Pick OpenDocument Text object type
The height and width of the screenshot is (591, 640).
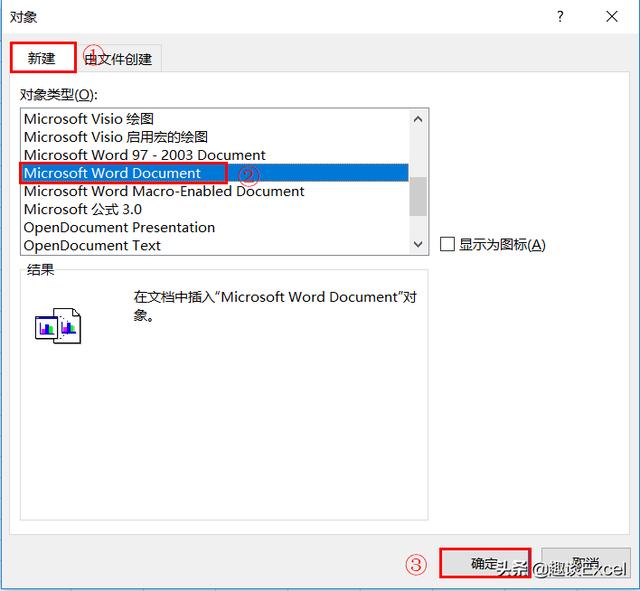coord(215,245)
